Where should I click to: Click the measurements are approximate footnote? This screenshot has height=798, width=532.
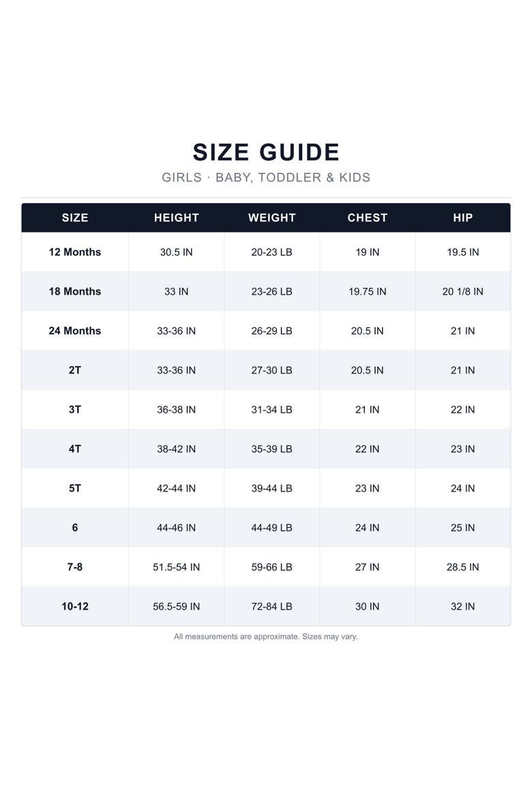tap(266, 636)
